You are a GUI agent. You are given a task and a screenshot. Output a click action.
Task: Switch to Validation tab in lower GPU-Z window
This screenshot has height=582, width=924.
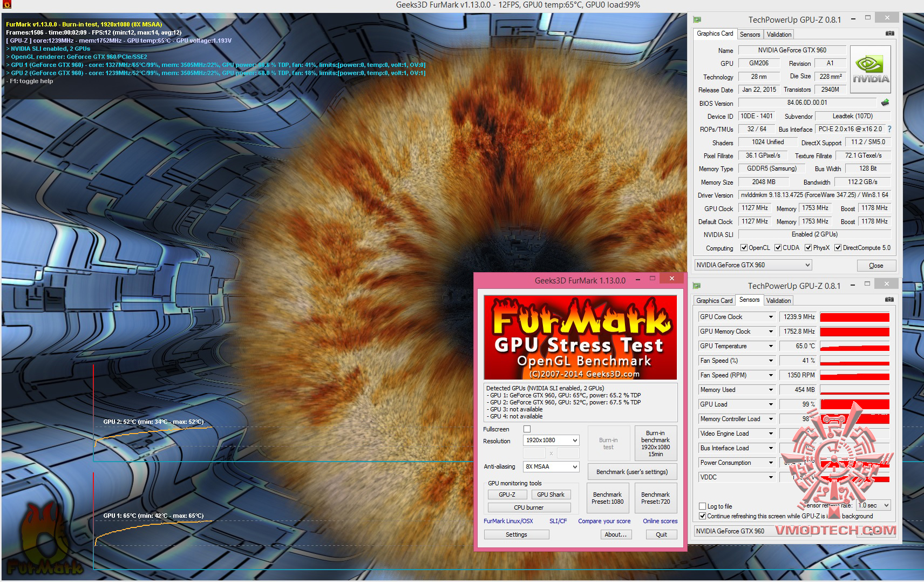click(778, 301)
